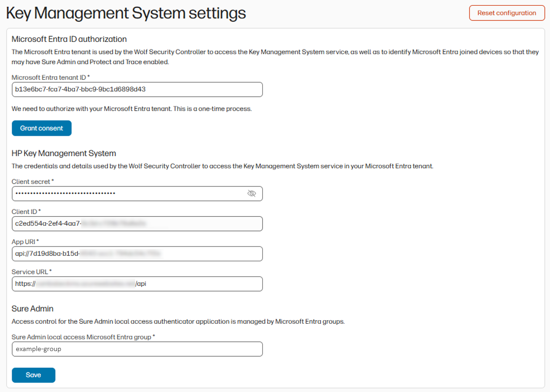This screenshot has width=550, height=392.
Task: Focus the Service URL input field
Action: 137,284
